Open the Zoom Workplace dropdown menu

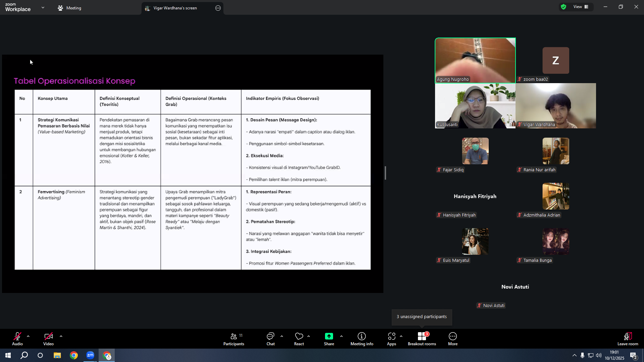point(43,7)
